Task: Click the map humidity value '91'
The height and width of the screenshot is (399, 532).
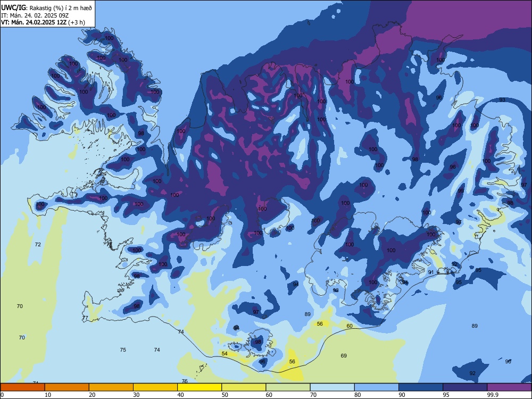Action: pyautogui.click(x=431, y=272)
